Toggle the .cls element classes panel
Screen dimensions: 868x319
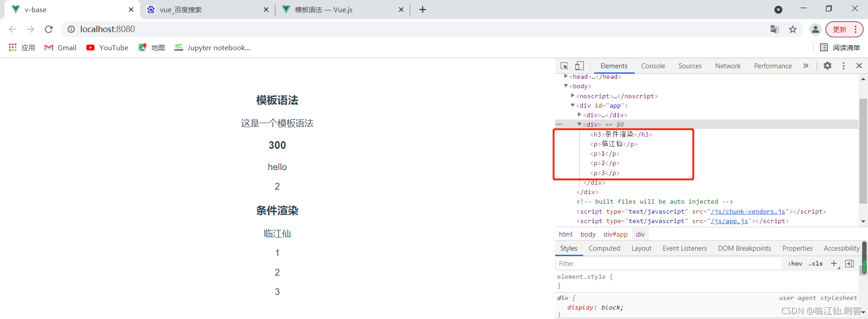click(816, 263)
